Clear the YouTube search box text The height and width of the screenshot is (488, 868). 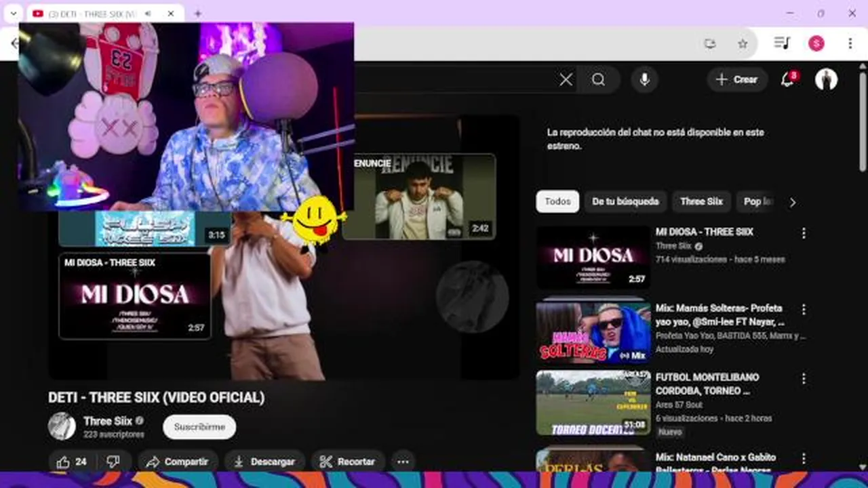click(x=566, y=80)
